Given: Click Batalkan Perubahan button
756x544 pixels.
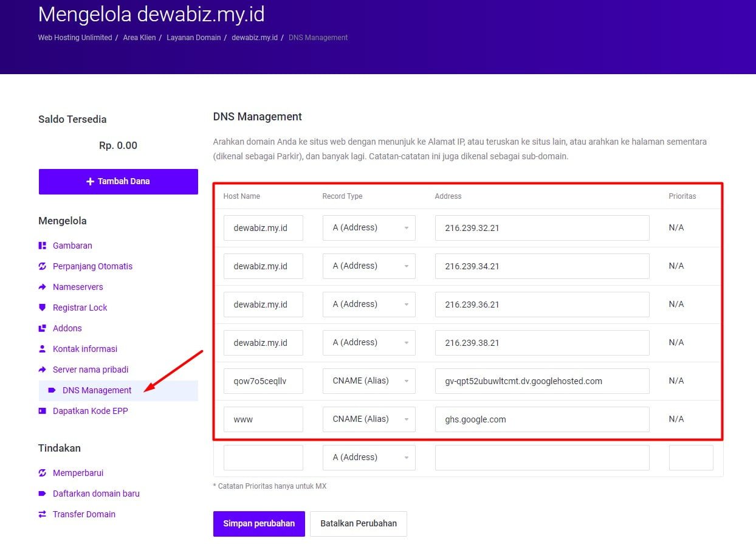Looking at the screenshot, I should click(358, 523).
